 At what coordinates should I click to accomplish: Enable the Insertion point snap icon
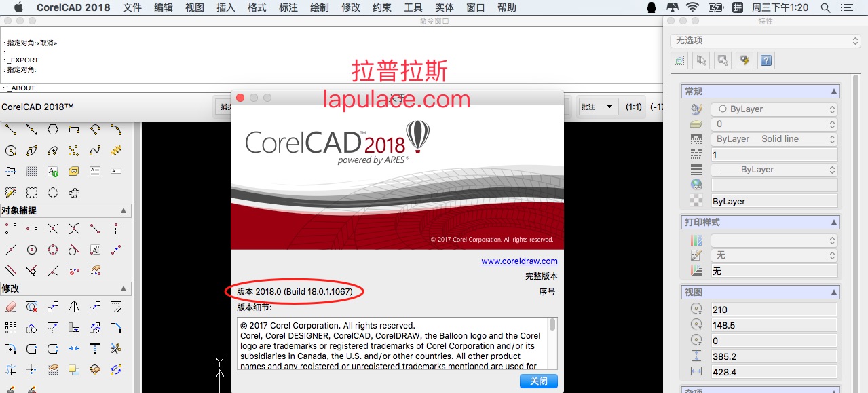95,250
